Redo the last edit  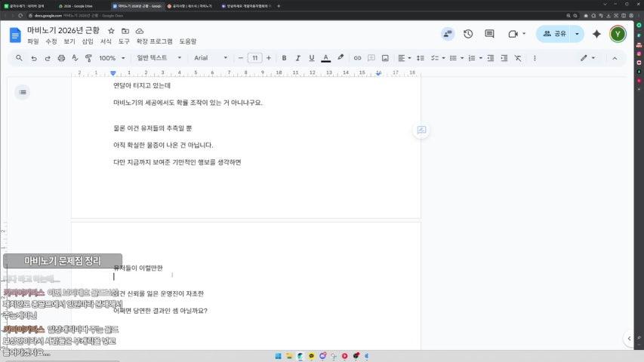pyautogui.click(x=48, y=58)
